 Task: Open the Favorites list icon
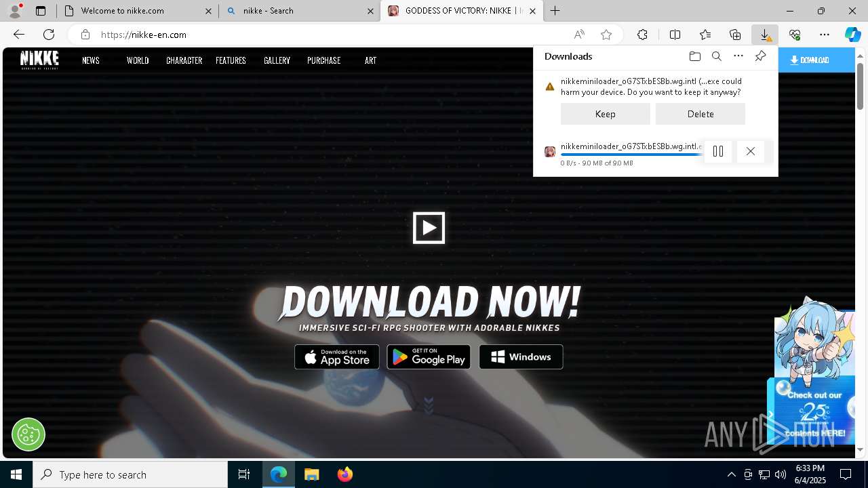705,35
